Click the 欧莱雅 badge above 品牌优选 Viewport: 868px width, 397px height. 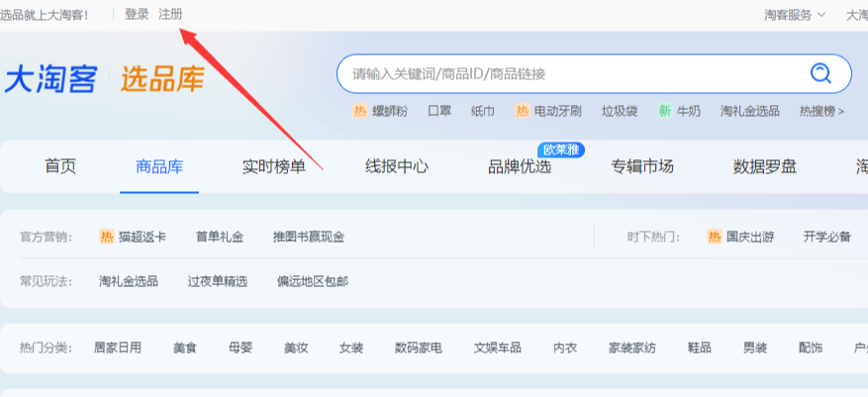tap(562, 149)
